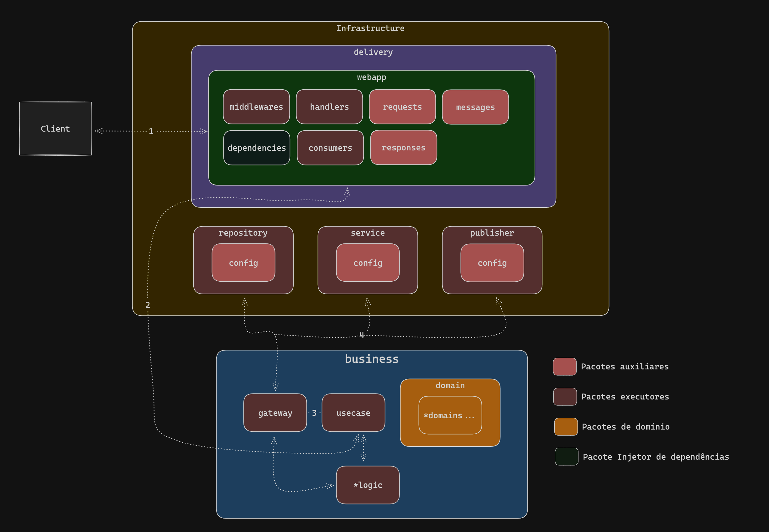
Task: Click the Client box
Action: 55,128
